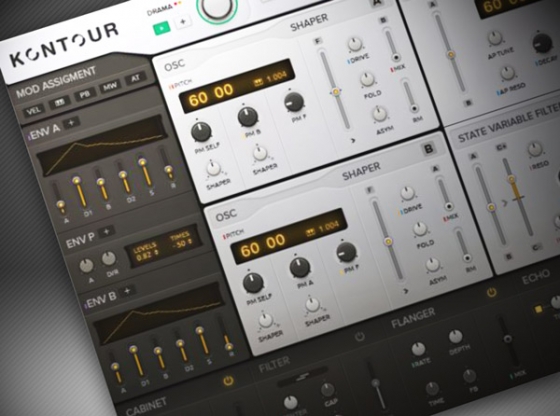
Task: Expand ENV A with its plus button
Action: (x=71, y=123)
